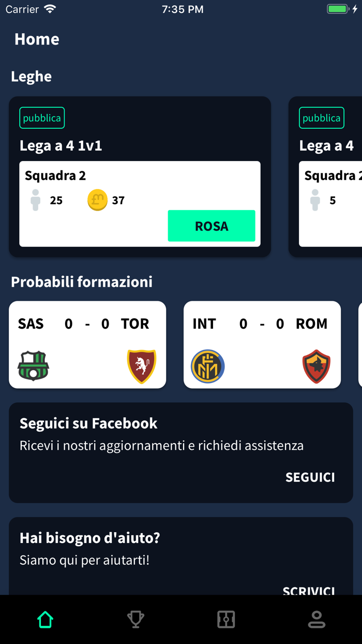Click the player count icon for Squadra 2
This screenshot has height=644, width=362.
[35, 200]
